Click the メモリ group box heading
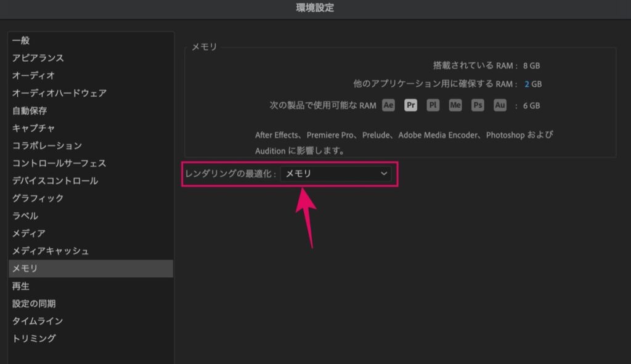 coord(205,47)
